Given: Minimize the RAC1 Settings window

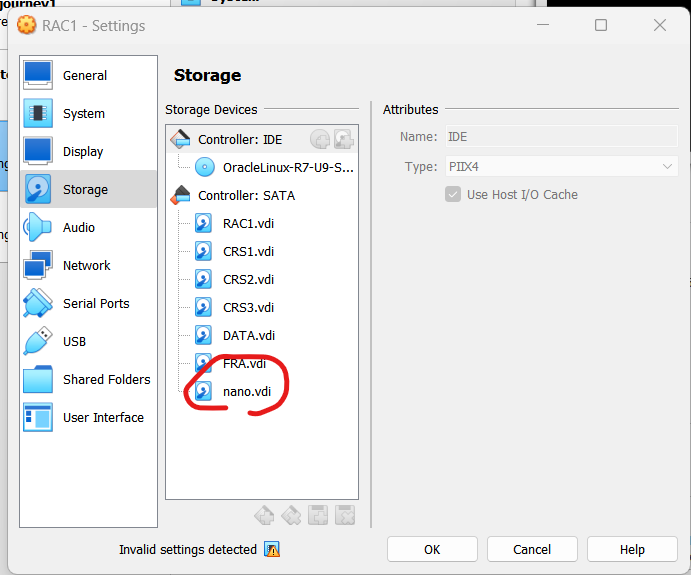Looking at the screenshot, I should (x=542, y=25).
